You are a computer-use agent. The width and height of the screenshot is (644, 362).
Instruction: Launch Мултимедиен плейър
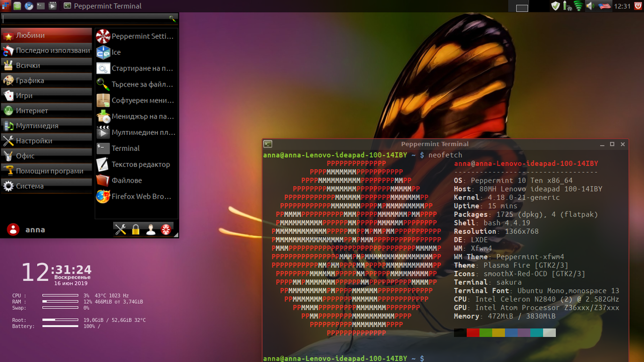136,132
